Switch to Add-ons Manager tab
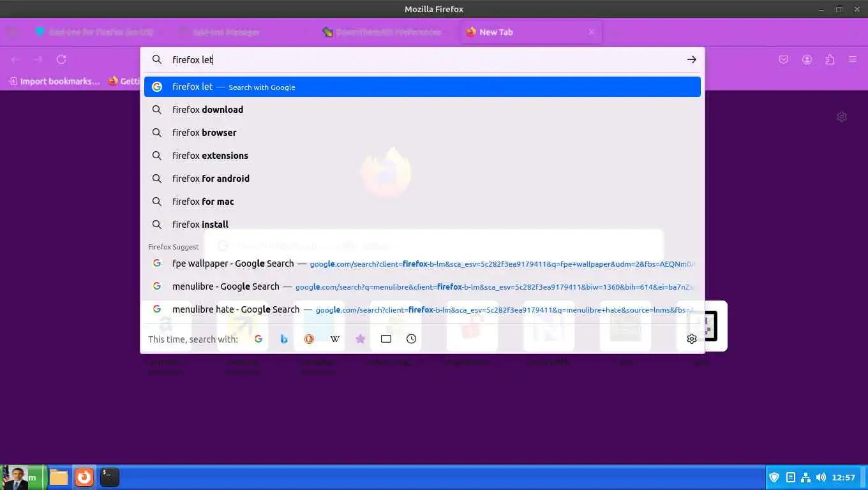The width and height of the screenshot is (868, 490). click(243, 32)
